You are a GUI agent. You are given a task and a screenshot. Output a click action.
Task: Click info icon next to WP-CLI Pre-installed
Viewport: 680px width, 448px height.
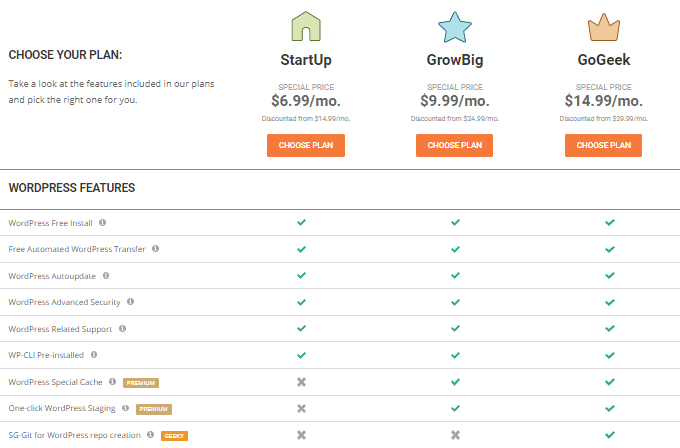94,354
